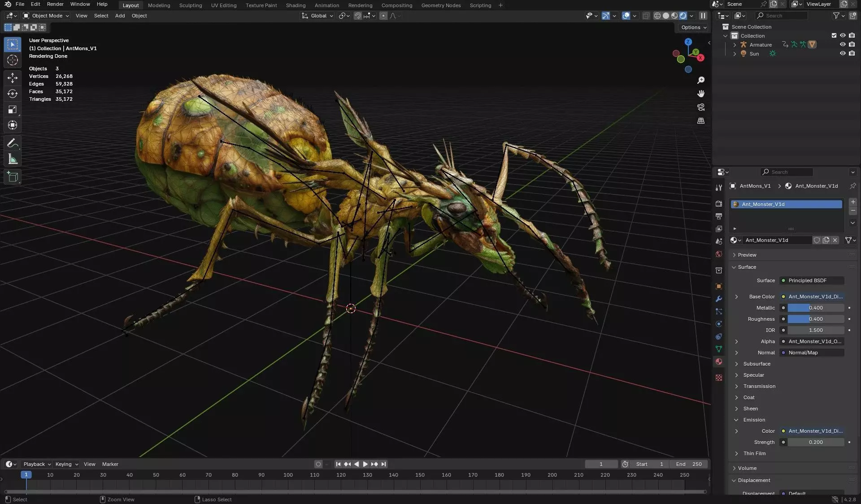Switch to wireframe viewport shading

coord(657,16)
